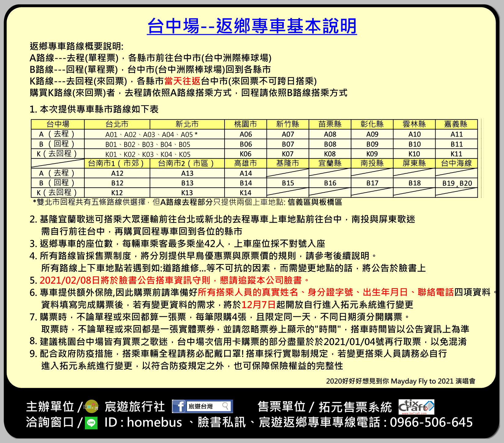Select the 雲林縣 header cell
The width and height of the screenshot is (504, 443).
(x=414, y=124)
